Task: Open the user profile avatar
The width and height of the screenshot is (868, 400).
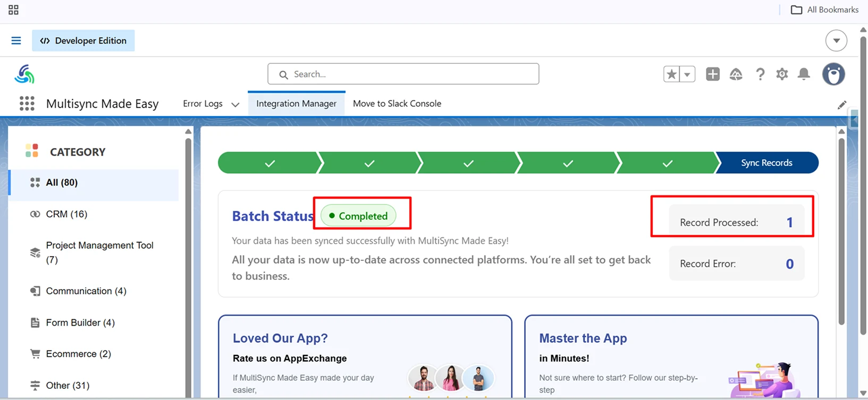Action: click(833, 74)
